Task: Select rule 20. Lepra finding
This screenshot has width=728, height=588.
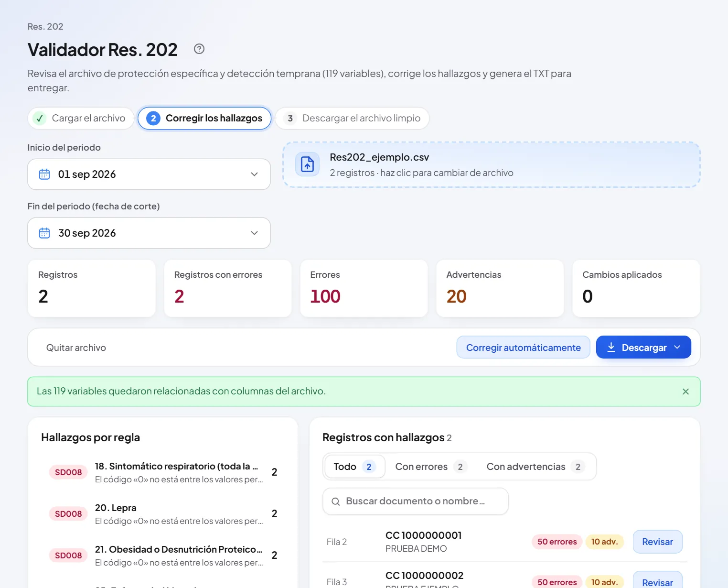Action: pyautogui.click(x=163, y=514)
